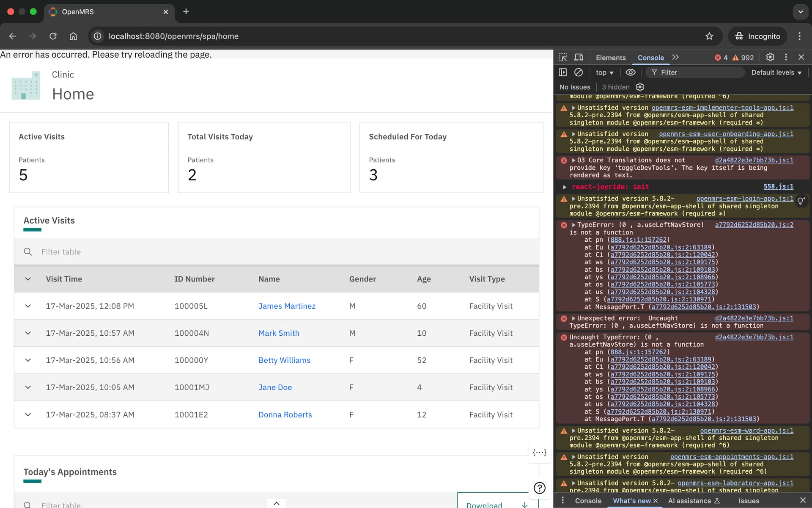Expand the Betty Williams visit row
Viewport: 812px width, 508px height.
pos(28,360)
